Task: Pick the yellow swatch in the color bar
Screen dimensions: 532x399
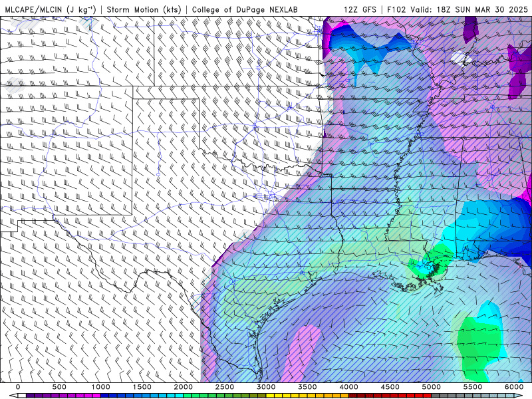Action: coord(270,396)
